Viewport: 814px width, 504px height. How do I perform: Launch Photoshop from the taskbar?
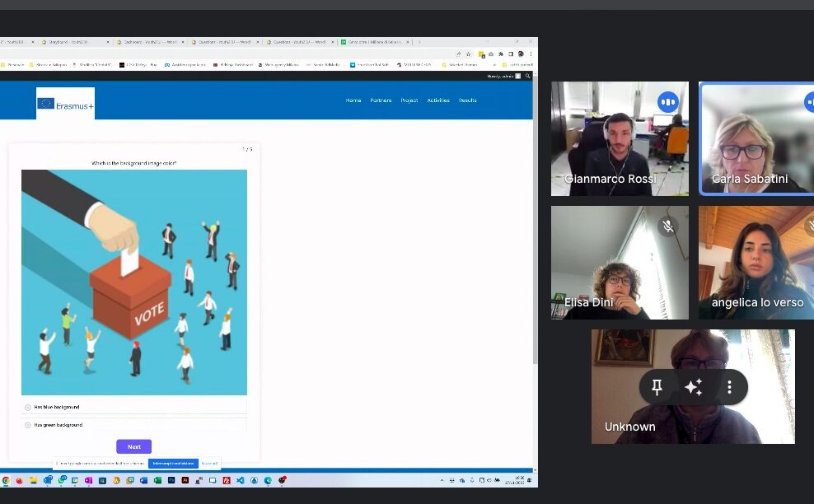[171, 481]
